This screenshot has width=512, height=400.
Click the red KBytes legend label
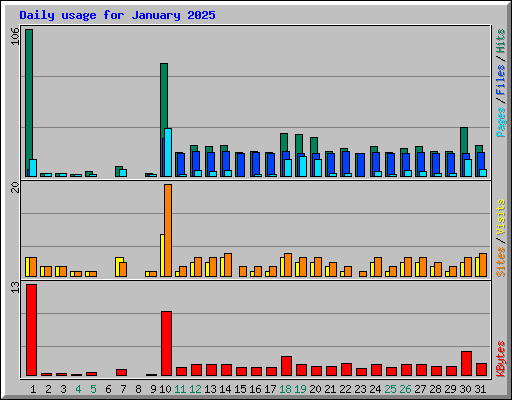pos(500,359)
